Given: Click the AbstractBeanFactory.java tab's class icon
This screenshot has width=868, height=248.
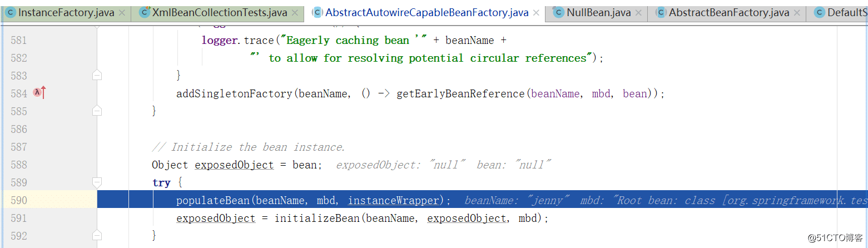Looking at the screenshot, I should [x=661, y=12].
